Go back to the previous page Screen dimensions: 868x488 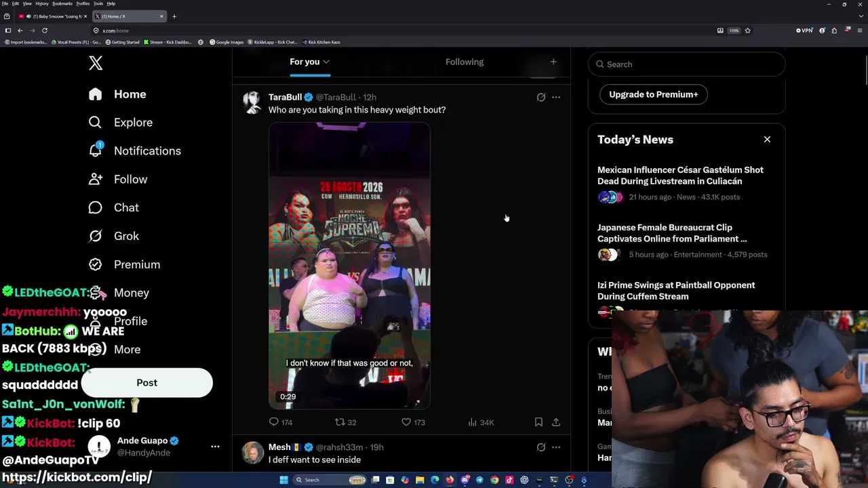pyautogui.click(x=20, y=30)
